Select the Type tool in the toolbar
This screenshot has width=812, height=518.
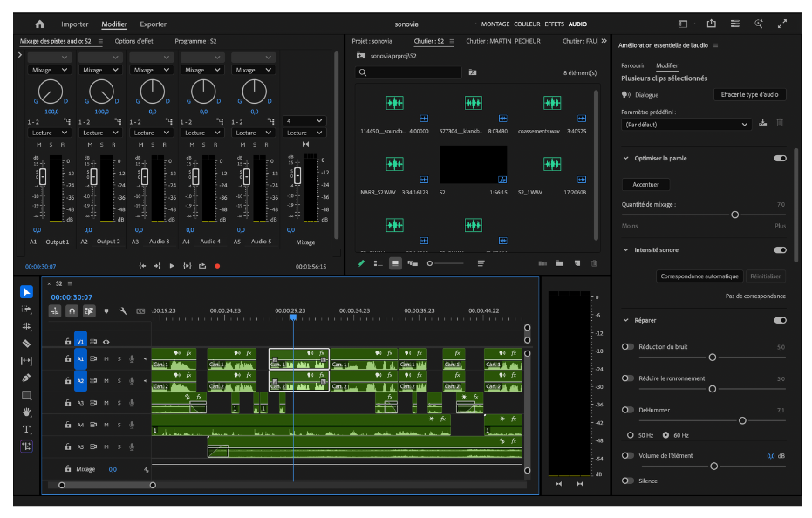pyautogui.click(x=26, y=429)
